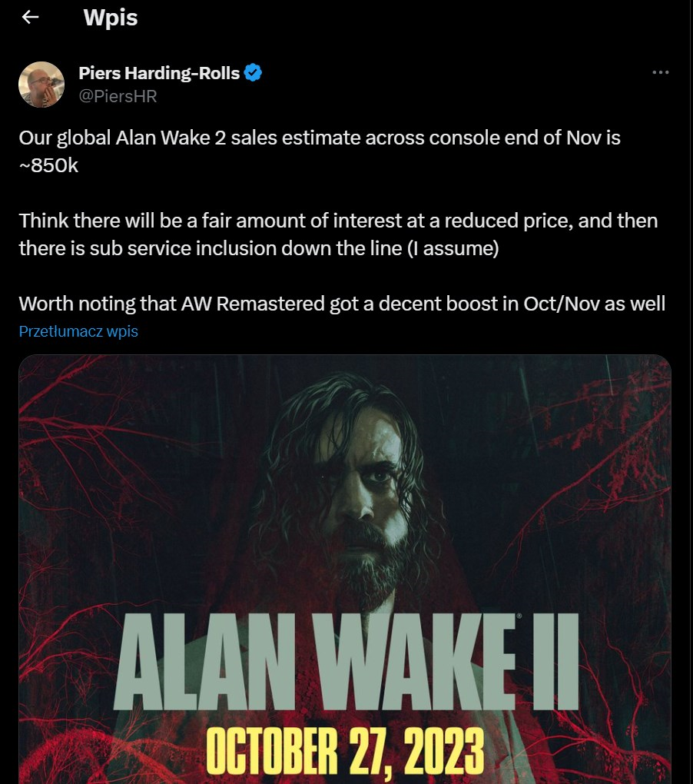Viewport: 693px width, 784px height.
Task: Click the Wpis page heading
Action: [x=111, y=18]
